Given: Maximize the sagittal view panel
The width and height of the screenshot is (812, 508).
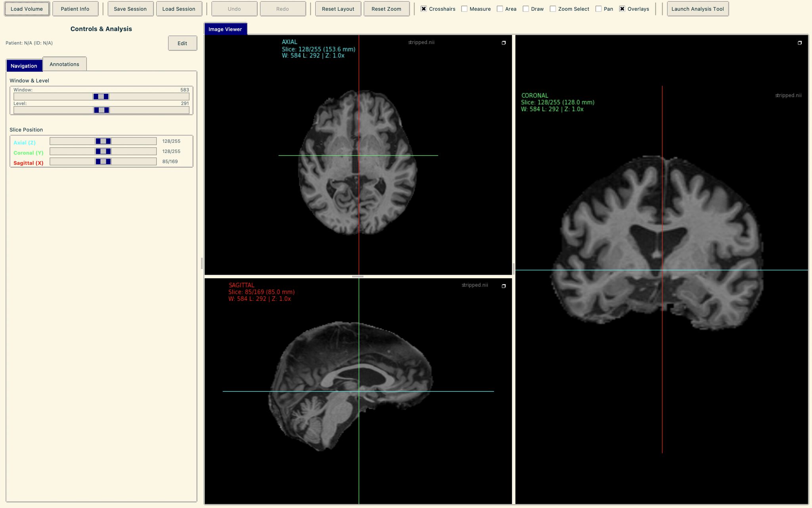Looking at the screenshot, I should tap(504, 286).
